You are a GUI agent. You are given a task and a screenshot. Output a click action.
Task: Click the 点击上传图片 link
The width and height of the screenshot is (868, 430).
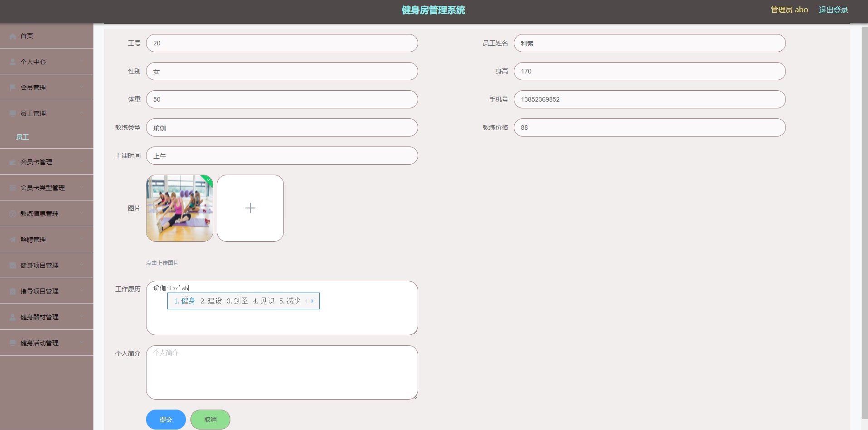[162, 263]
